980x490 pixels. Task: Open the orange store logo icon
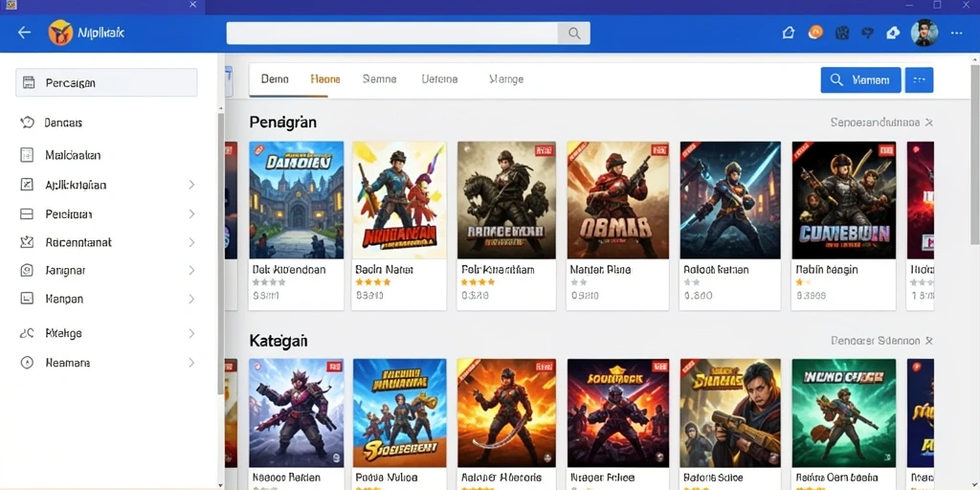[x=60, y=33]
